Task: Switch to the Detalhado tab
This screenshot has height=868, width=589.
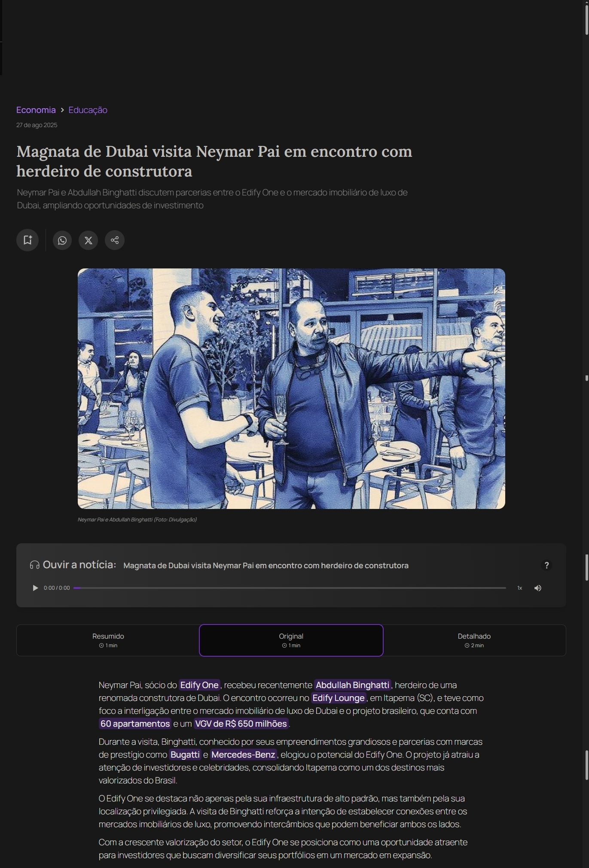Action: coord(474,640)
